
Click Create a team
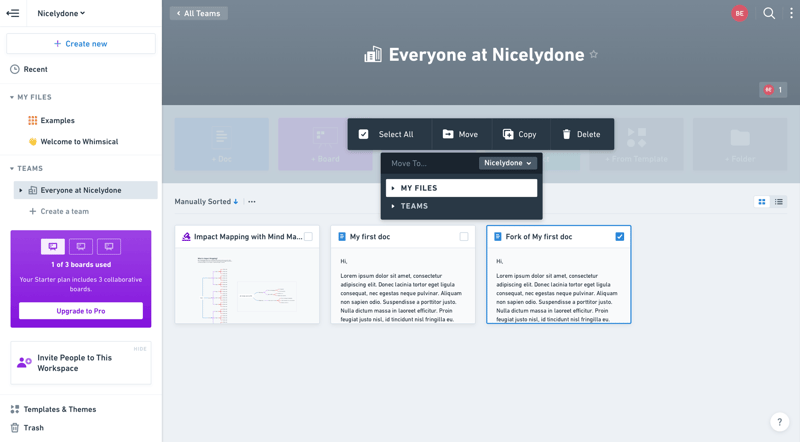pyautogui.click(x=59, y=211)
